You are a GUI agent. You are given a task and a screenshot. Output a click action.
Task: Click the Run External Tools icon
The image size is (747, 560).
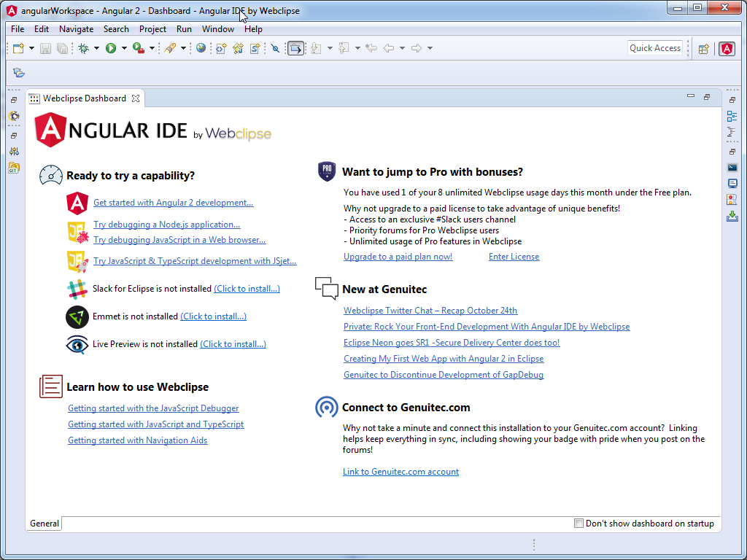point(139,48)
